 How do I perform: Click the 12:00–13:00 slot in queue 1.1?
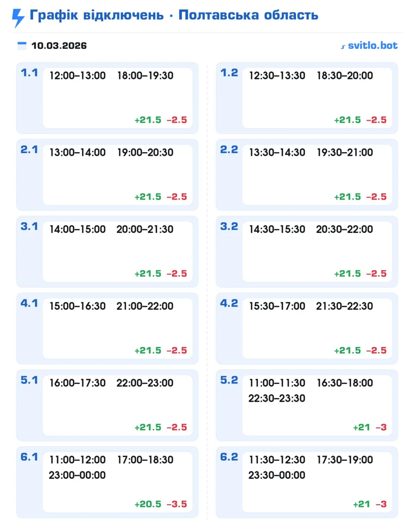(x=77, y=76)
